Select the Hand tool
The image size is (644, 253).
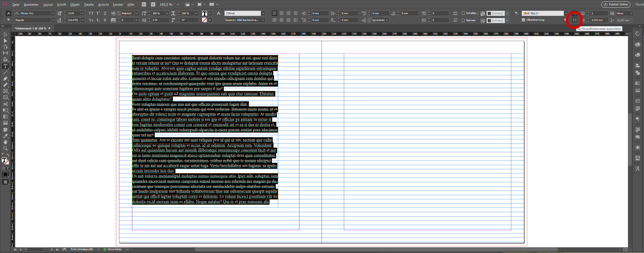point(5,142)
